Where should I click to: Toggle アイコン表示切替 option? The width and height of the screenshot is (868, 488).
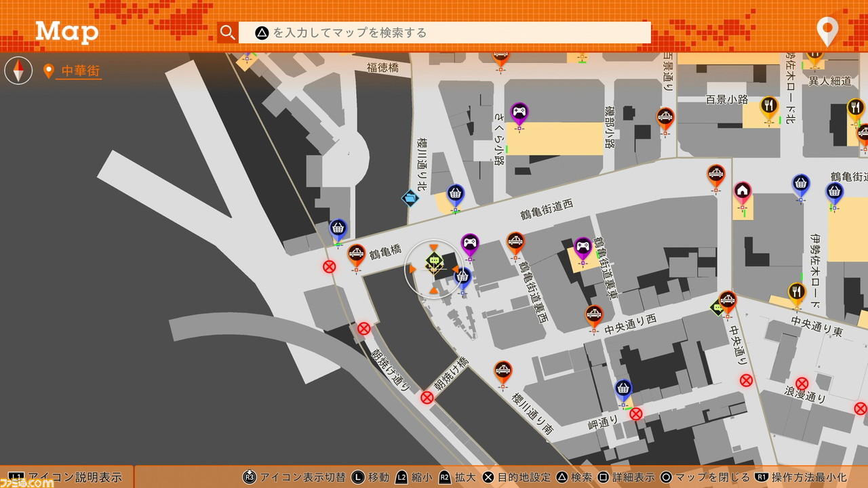point(294,477)
